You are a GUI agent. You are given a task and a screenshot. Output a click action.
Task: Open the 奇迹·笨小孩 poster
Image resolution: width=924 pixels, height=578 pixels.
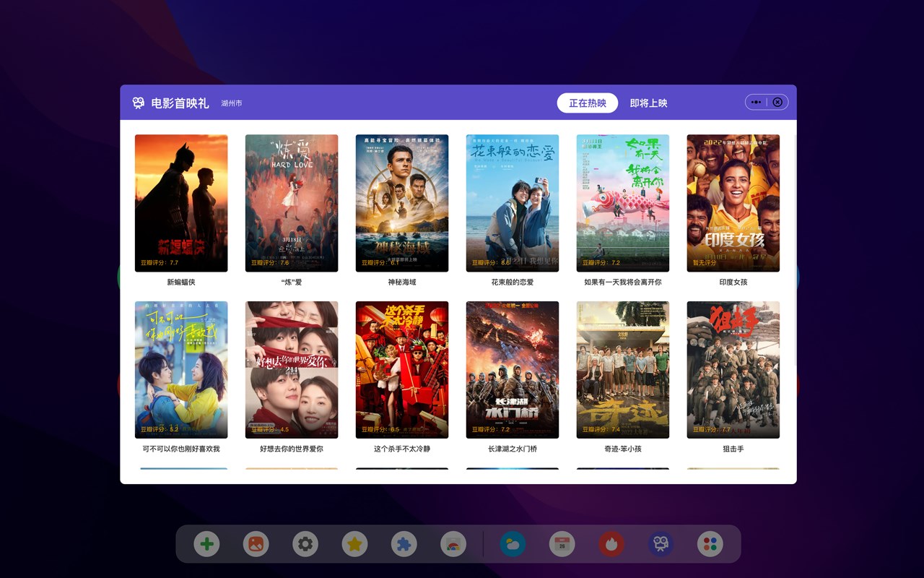(x=623, y=370)
